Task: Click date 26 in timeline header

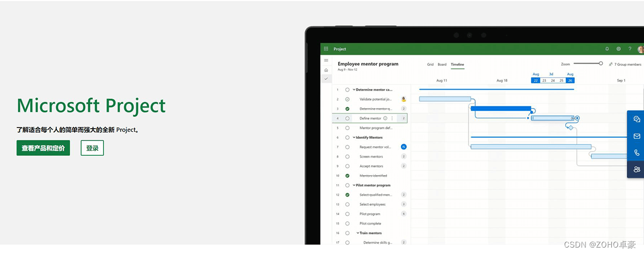Action: coord(570,80)
